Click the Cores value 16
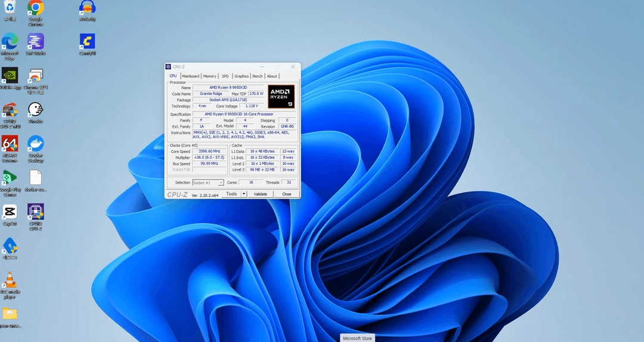644x342 pixels. (251, 183)
